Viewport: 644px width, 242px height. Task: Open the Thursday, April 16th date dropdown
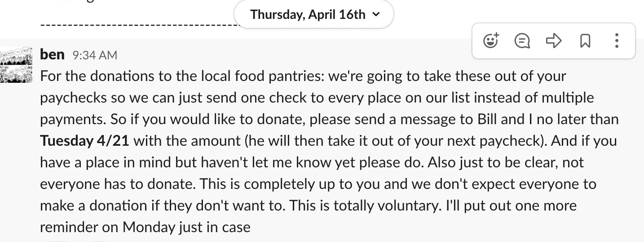[314, 14]
